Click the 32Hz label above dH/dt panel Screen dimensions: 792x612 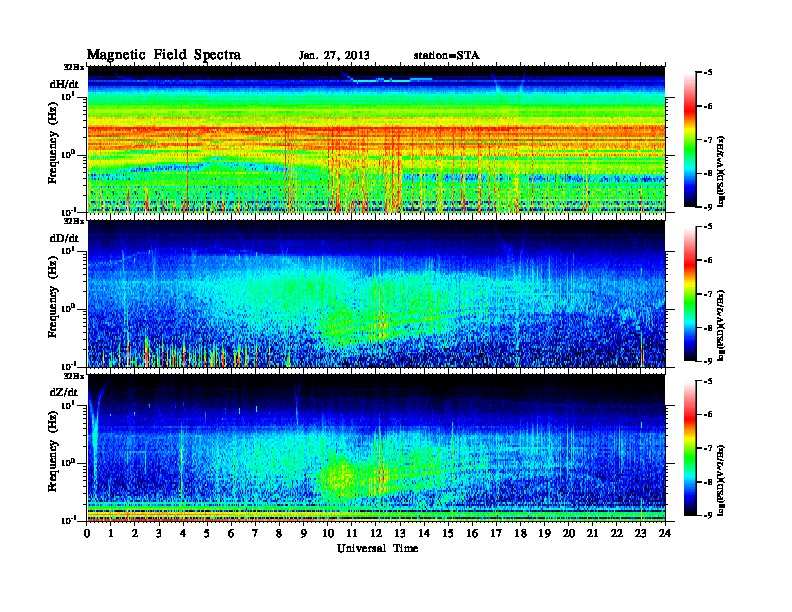[x=74, y=67]
